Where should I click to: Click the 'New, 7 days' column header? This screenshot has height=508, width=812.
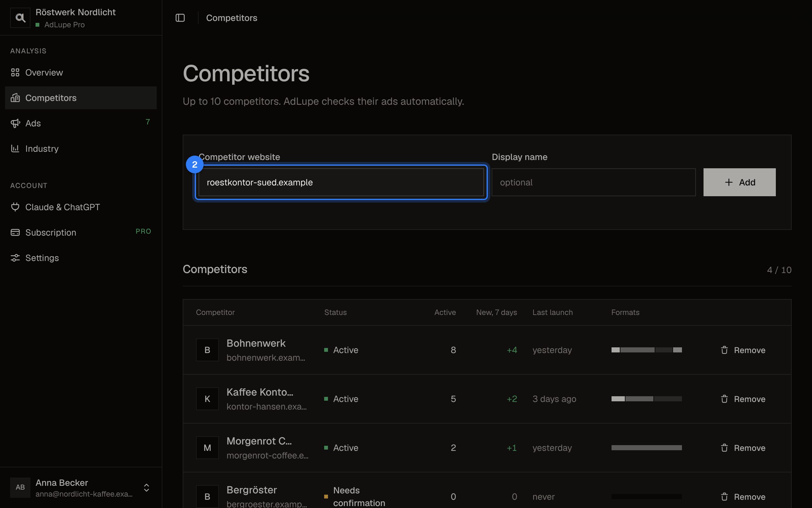click(x=497, y=312)
